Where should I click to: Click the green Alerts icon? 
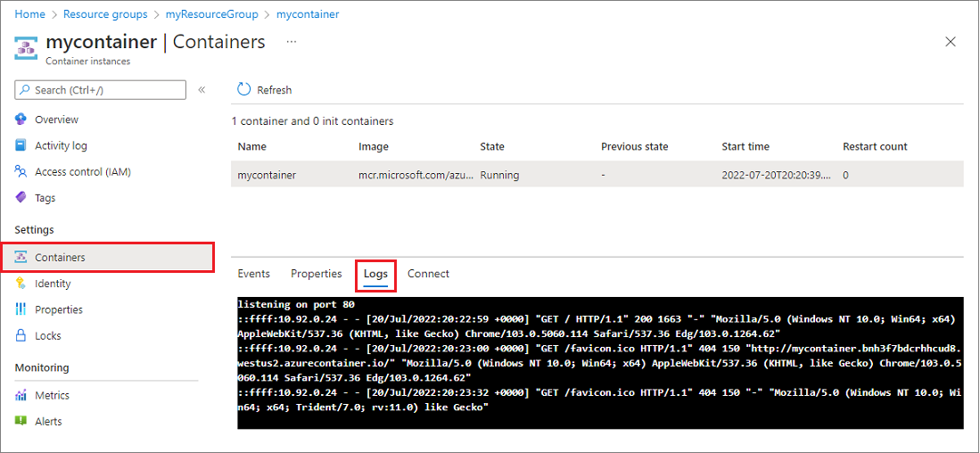click(x=21, y=421)
